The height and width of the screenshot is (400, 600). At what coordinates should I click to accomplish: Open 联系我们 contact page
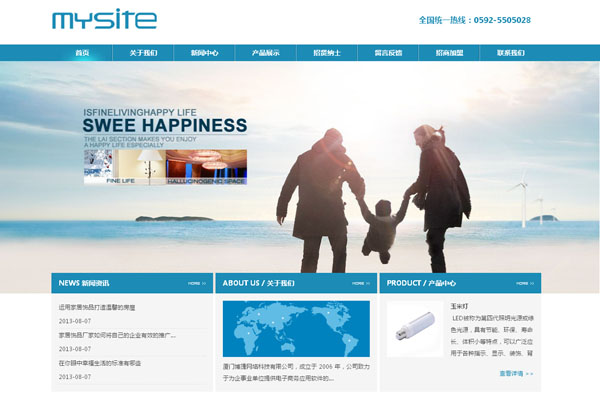(511, 53)
